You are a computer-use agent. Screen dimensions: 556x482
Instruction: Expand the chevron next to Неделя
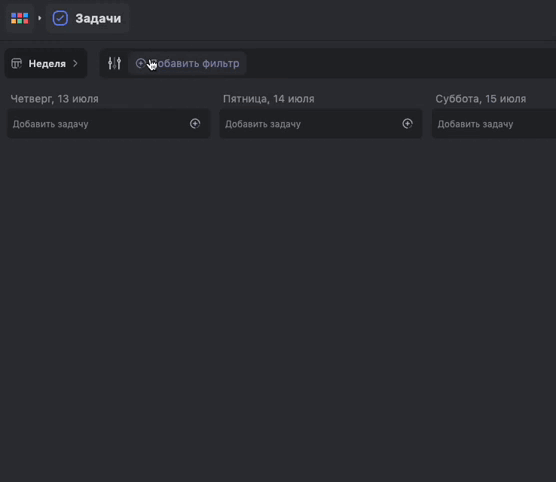(75, 63)
